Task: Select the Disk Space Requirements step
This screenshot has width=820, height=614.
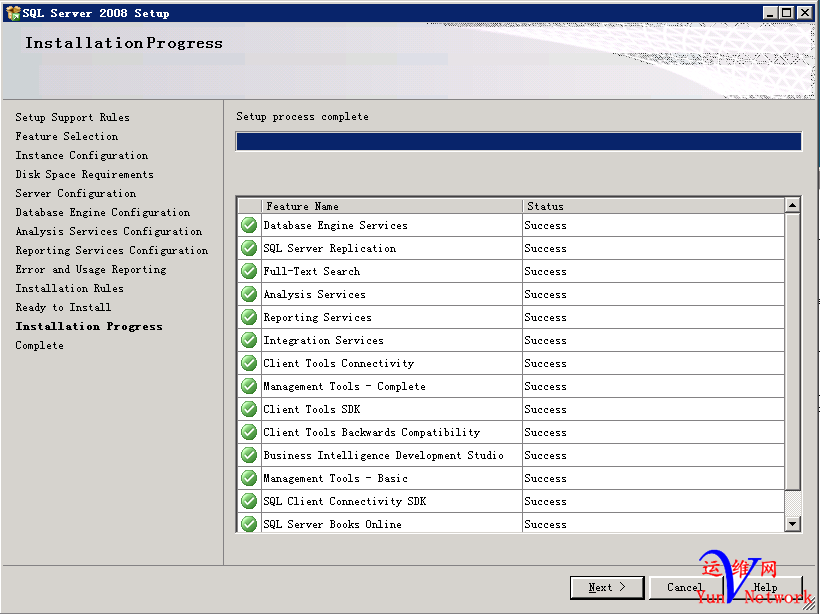Action: point(85,174)
